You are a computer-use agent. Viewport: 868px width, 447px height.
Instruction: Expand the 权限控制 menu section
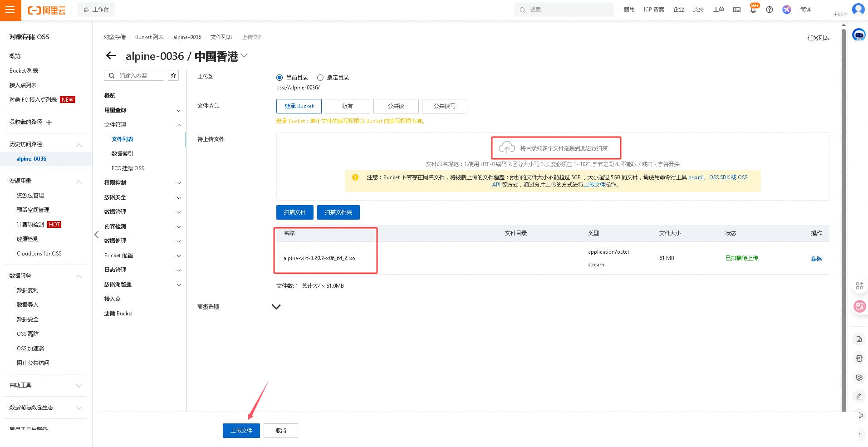[x=142, y=183]
